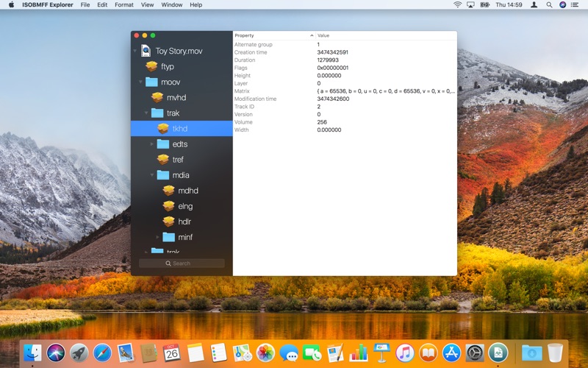This screenshot has width=588, height=368.
Task: Open Safari compass icon in Dock
Action: (x=102, y=353)
